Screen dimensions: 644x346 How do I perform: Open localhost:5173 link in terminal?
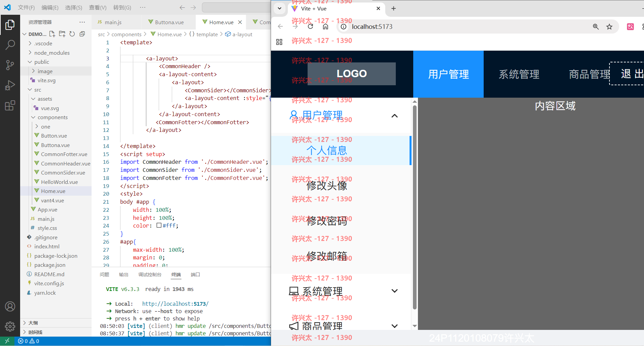[175, 304]
